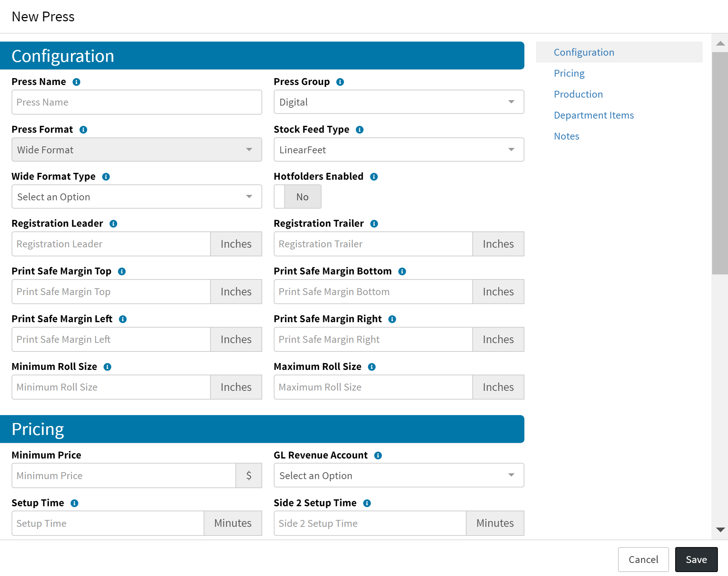Click the Side 2 Setup Time info icon
This screenshot has width=728, height=576.
point(367,503)
